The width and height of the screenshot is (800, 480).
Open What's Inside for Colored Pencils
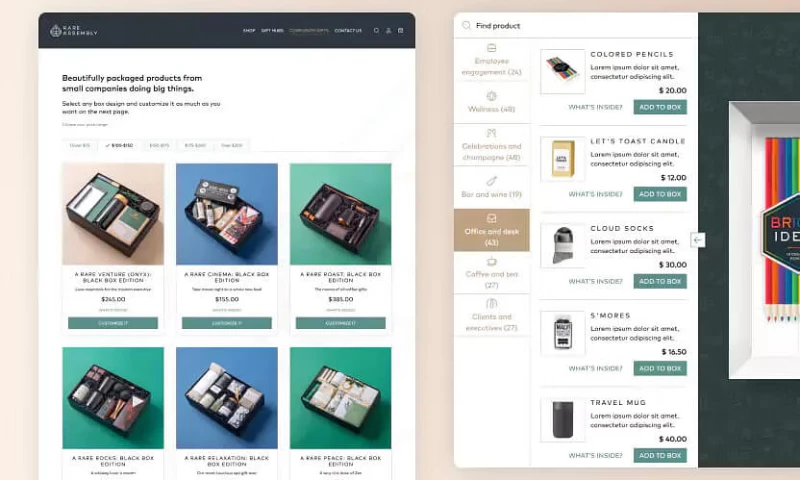[x=595, y=107]
